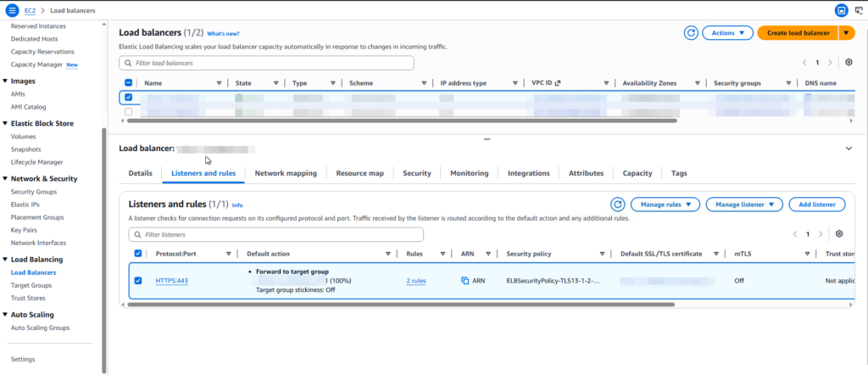Sort by Type column arrow
Image resolution: width=868 pixels, height=376 pixels.
coord(332,83)
